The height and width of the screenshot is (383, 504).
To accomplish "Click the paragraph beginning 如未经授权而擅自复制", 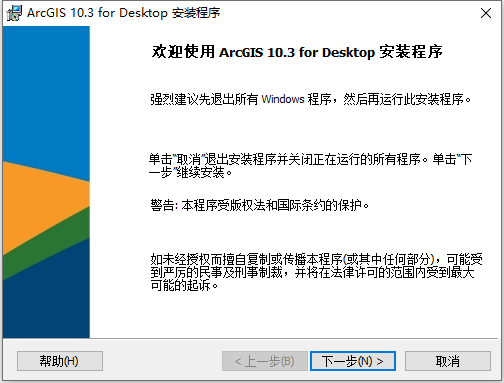I will coord(316,272).
